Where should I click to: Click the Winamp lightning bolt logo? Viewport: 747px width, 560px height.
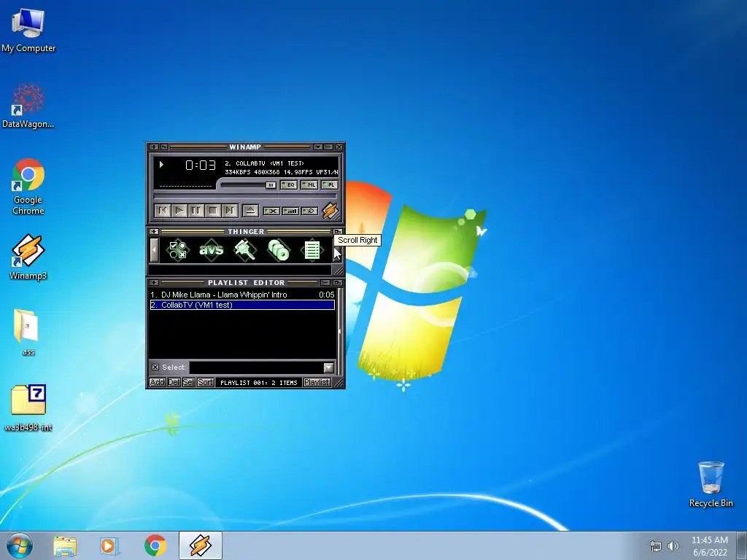(330, 211)
